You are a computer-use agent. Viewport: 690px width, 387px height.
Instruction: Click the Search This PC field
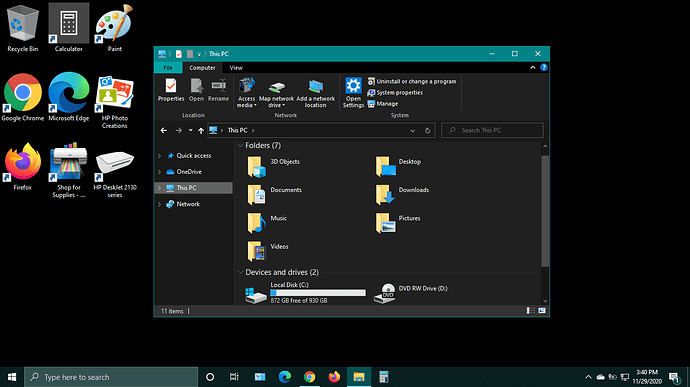click(x=492, y=130)
